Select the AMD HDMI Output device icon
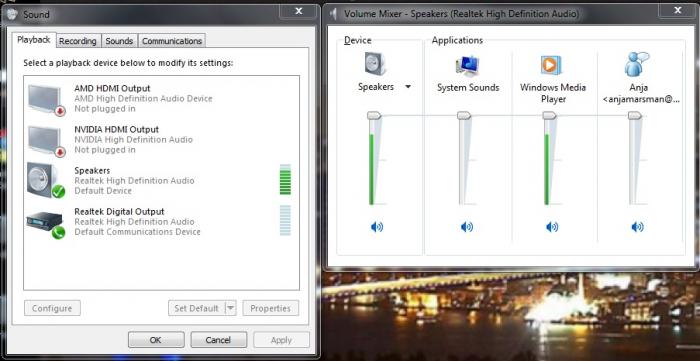 [46, 100]
